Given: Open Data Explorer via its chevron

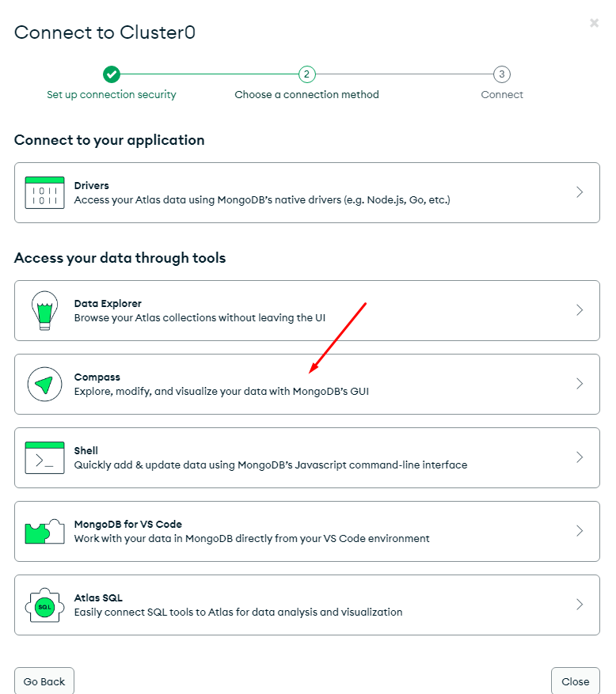Looking at the screenshot, I should tap(580, 310).
